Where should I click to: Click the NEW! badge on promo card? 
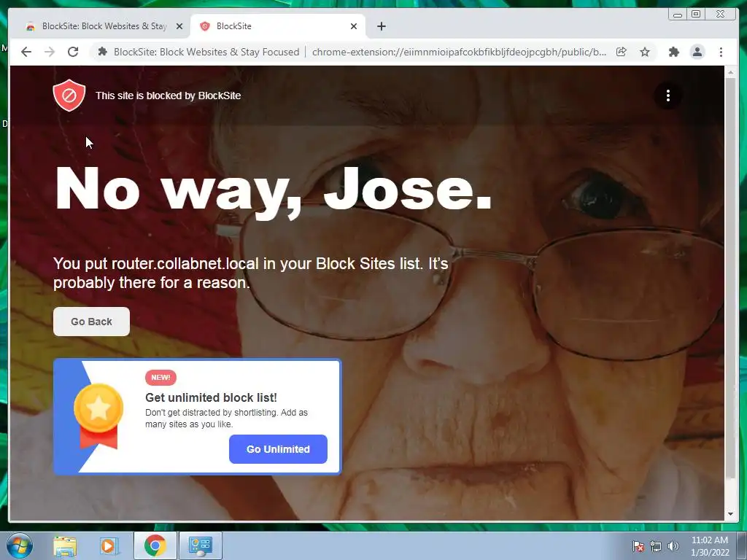pyautogui.click(x=160, y=377)
